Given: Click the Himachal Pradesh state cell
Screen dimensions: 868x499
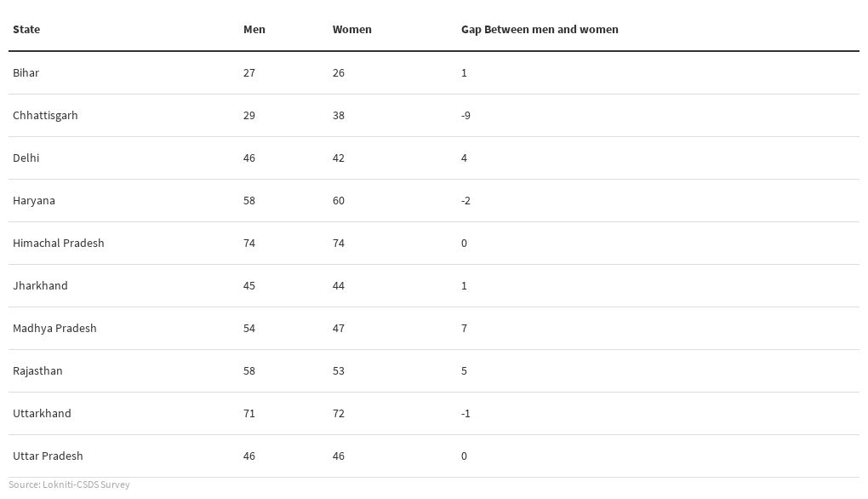Looking at the screenshot, I should tap(58, 244).
